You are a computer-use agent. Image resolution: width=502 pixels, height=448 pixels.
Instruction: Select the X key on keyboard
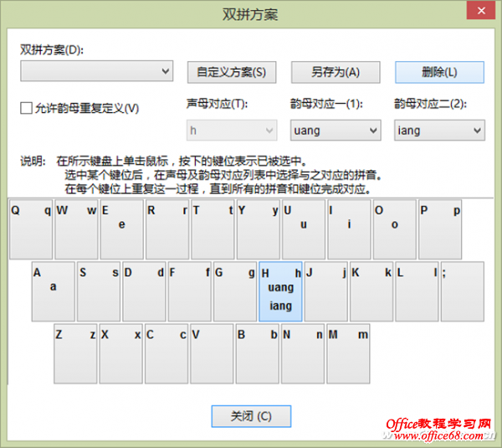click(x=121, y=353)
